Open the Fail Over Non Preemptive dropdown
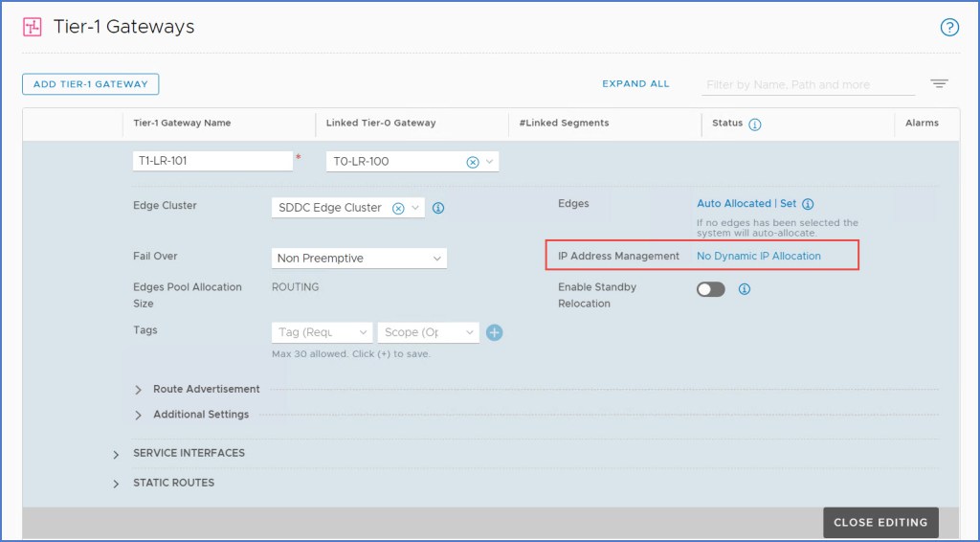The image size is (980, 542). click(359, 259)
